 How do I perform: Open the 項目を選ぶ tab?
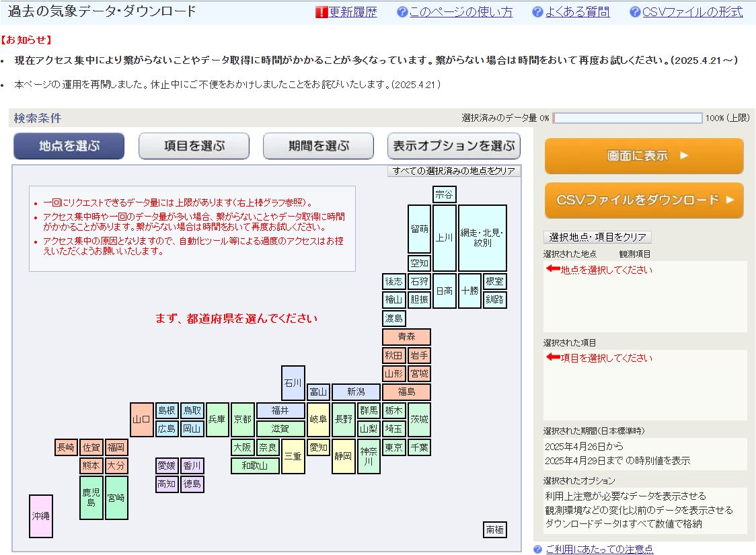[194, 146]
